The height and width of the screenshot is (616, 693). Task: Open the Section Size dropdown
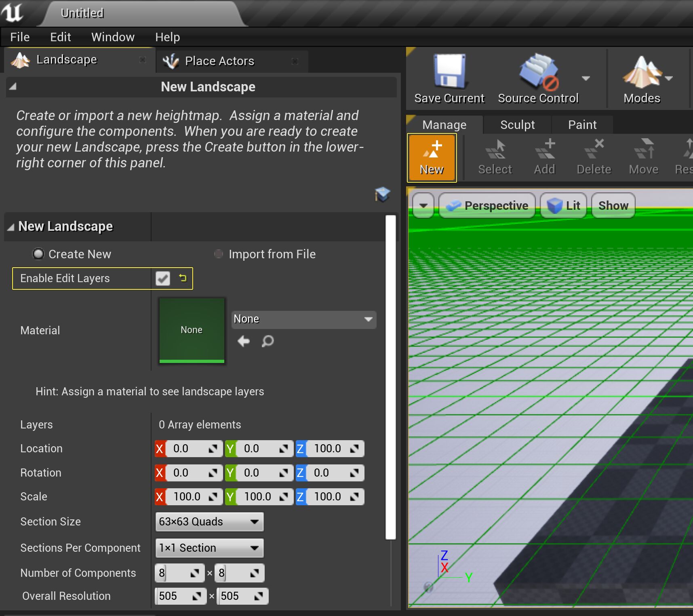point(209,522)
